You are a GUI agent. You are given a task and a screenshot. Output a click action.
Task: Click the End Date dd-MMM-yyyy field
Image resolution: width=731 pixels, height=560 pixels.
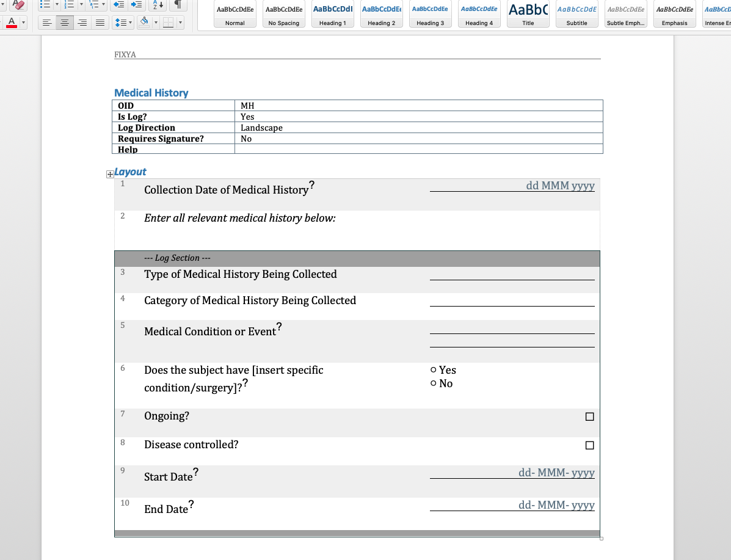(x=512, y=505)
